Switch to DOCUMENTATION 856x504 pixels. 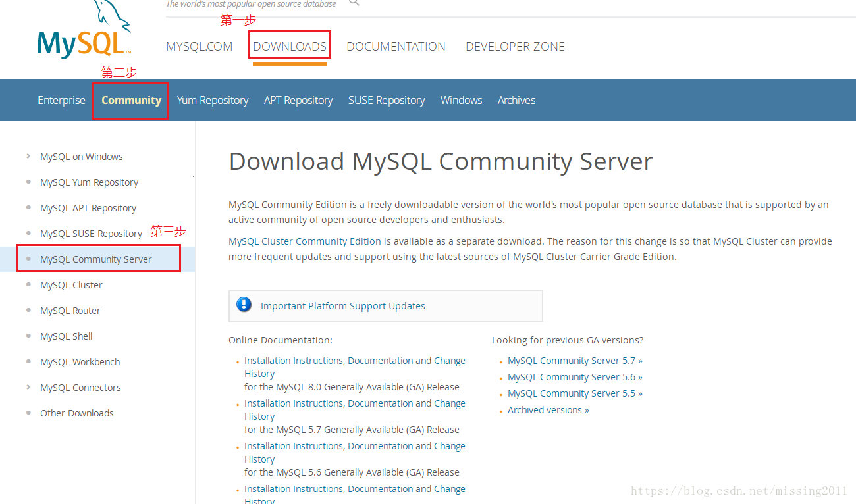click(x=396, y=46)
